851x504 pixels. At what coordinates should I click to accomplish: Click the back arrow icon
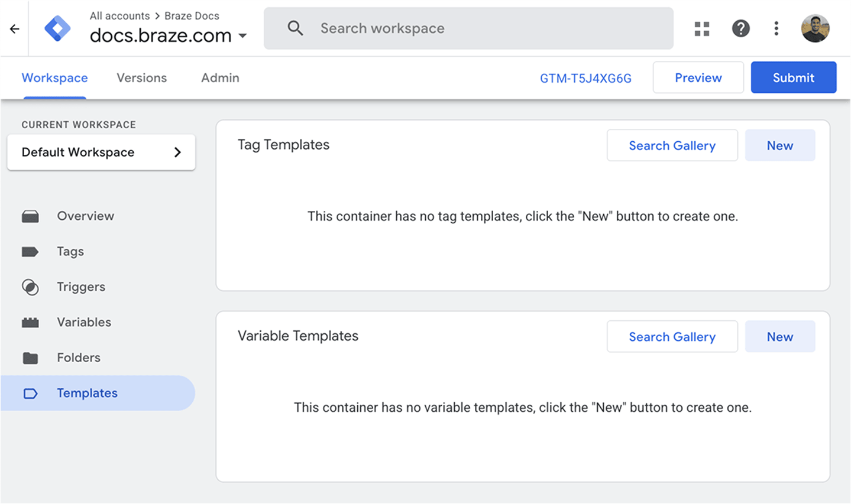(14, 28)
